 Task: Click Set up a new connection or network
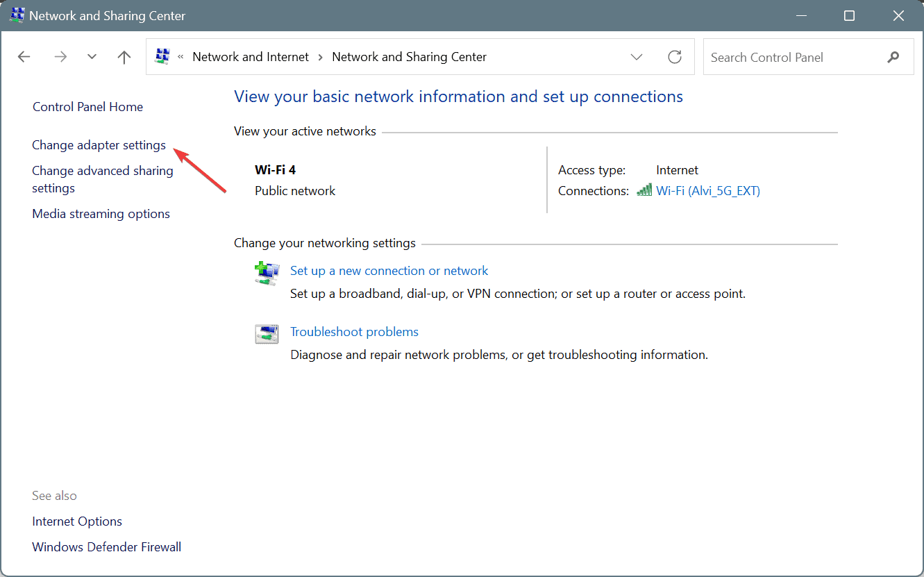click(x=389, y=271)
